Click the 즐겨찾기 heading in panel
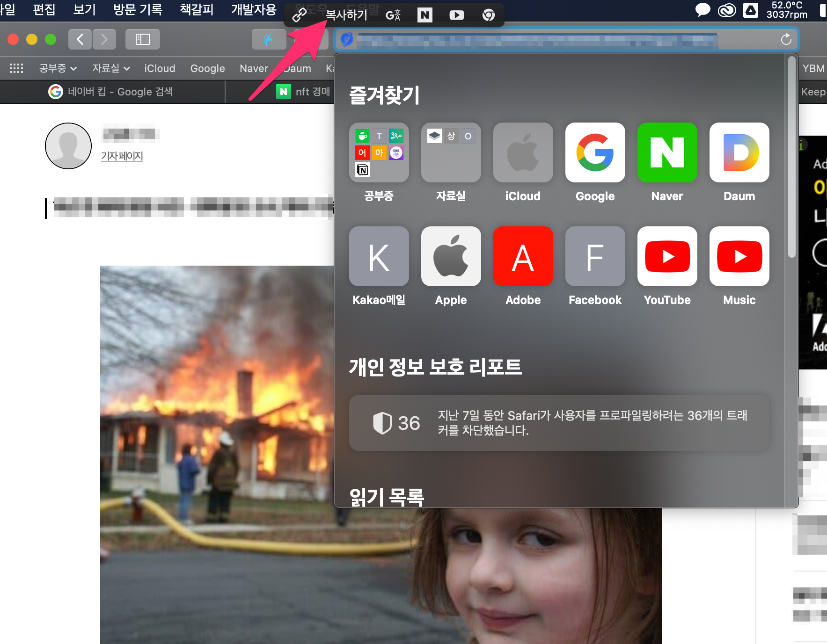Screen dimensions: 827x644 click(384, 95)
